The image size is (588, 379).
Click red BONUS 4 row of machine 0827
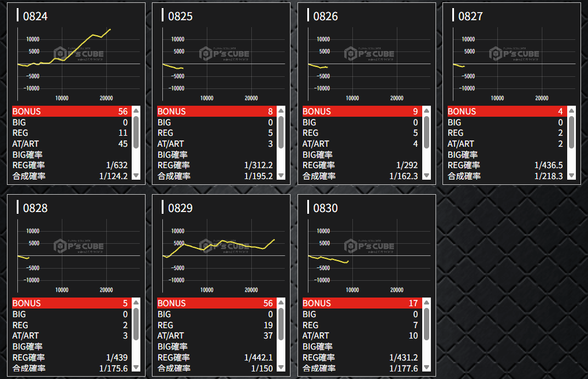tap(507, 112)
